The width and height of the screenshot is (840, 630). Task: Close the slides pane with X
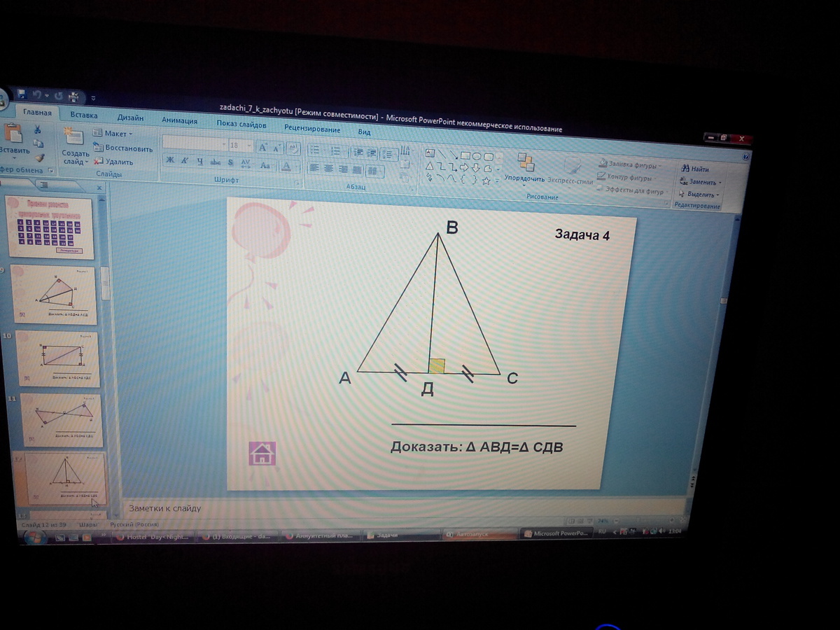99,188
